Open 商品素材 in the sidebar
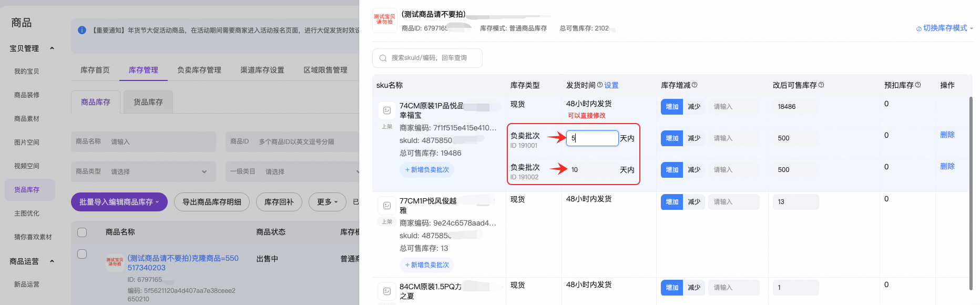Screen dimensions: 980x305 click(x=27, y=119)
